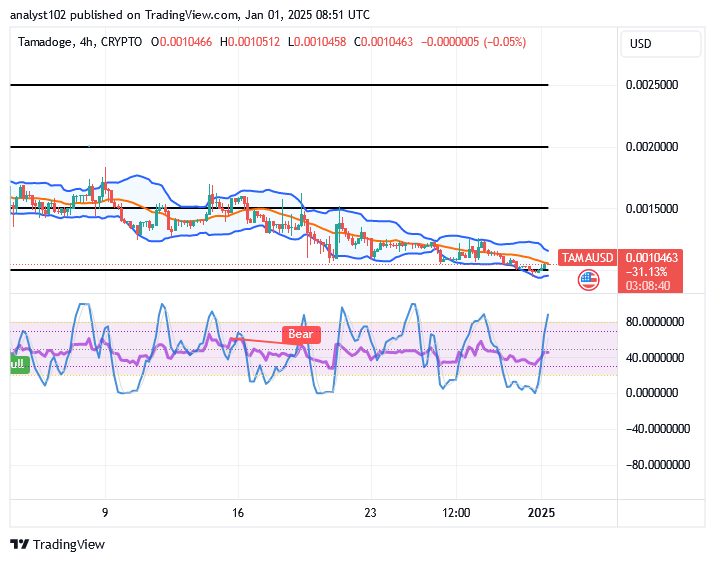The image size is (715, 562).
Task: Click the red Bear signal label
Action: pos(301,334)
